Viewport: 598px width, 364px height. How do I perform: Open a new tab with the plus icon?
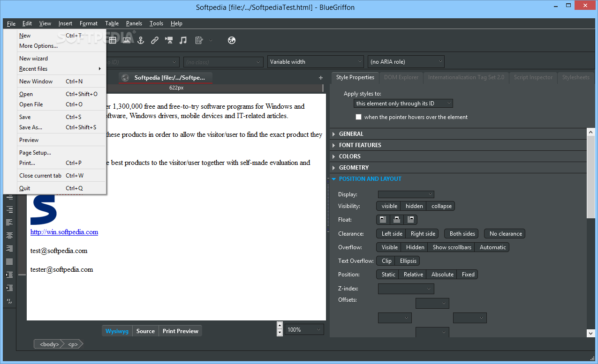point(321,78)
